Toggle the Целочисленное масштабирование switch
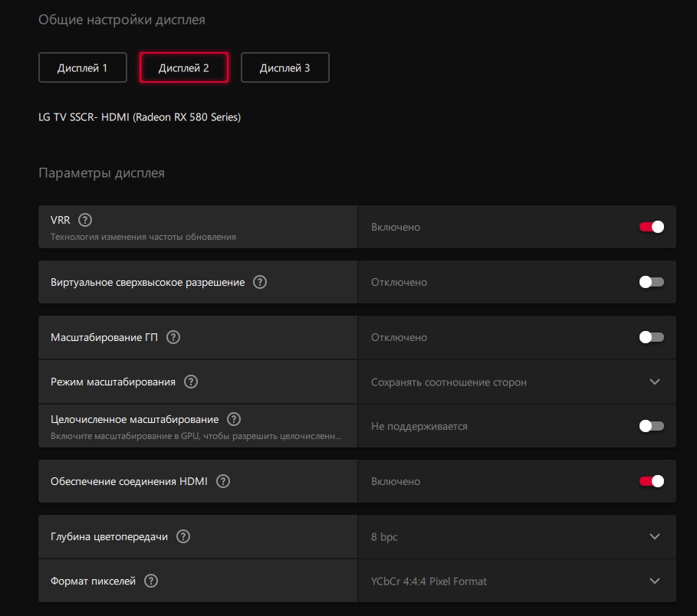Screen dimensions: 697x616 point(651,426)
